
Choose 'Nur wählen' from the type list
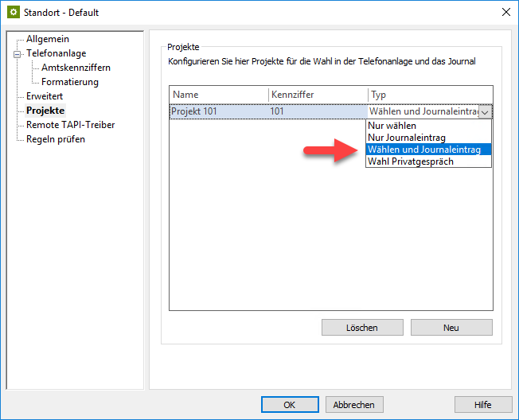point(392,126)
